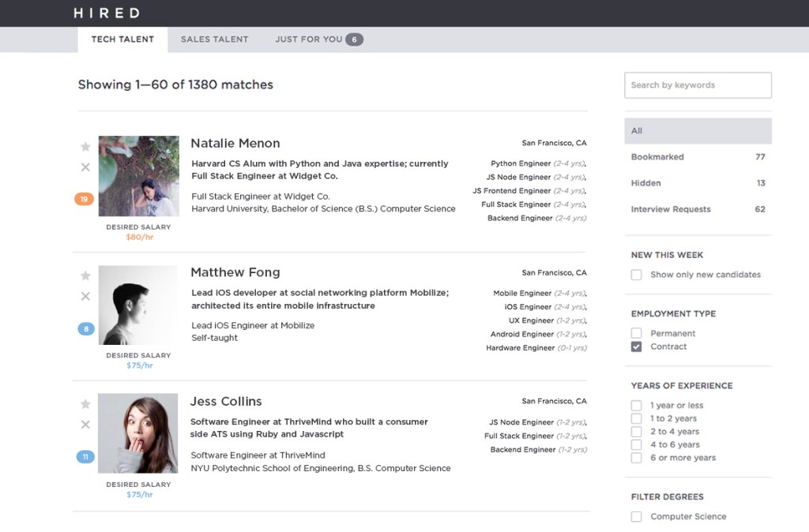Open the Just For You tab

coord(318,39)
